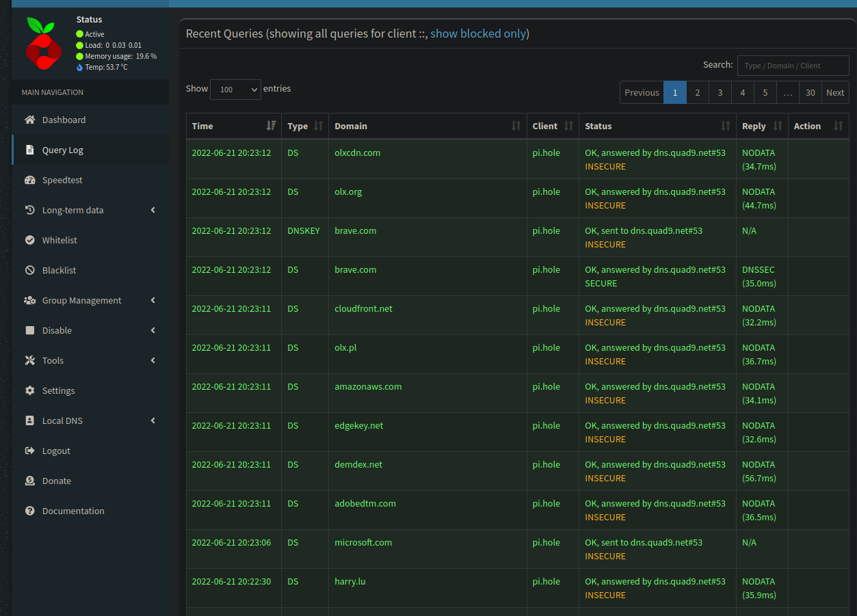Select the Logout menu item

point(90,451)
